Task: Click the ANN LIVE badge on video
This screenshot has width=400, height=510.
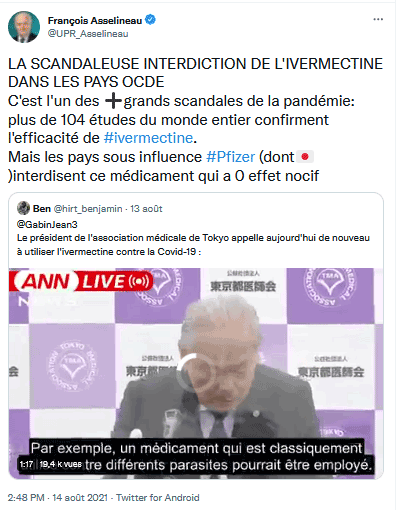Action: coord(82,282)
